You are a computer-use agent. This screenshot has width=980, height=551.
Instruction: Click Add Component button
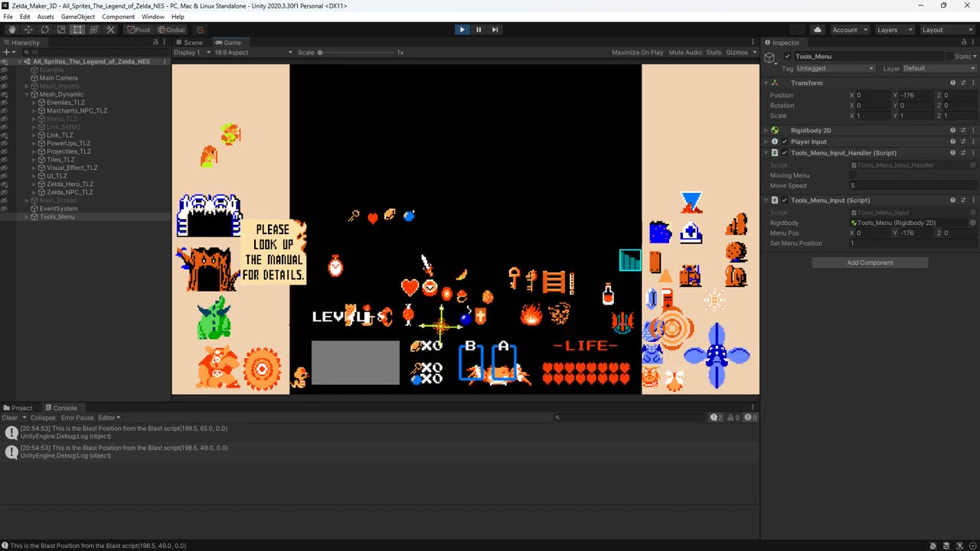870,262
